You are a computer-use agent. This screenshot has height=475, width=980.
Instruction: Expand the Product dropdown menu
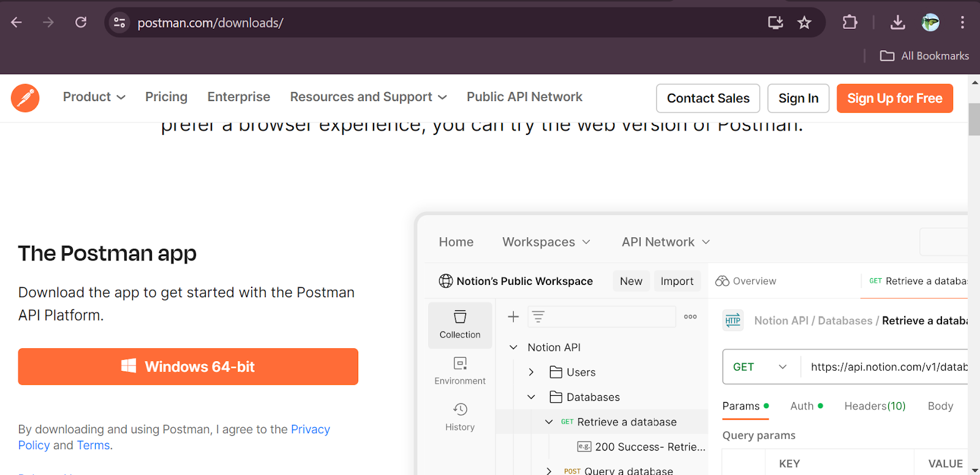coord(94,97)
